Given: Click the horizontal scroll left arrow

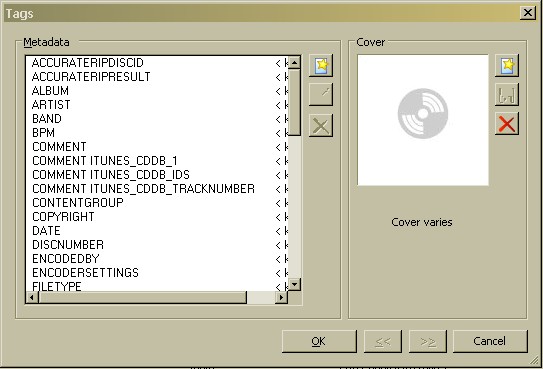Looking at the screenshot, I should click(x=33, y=297).
